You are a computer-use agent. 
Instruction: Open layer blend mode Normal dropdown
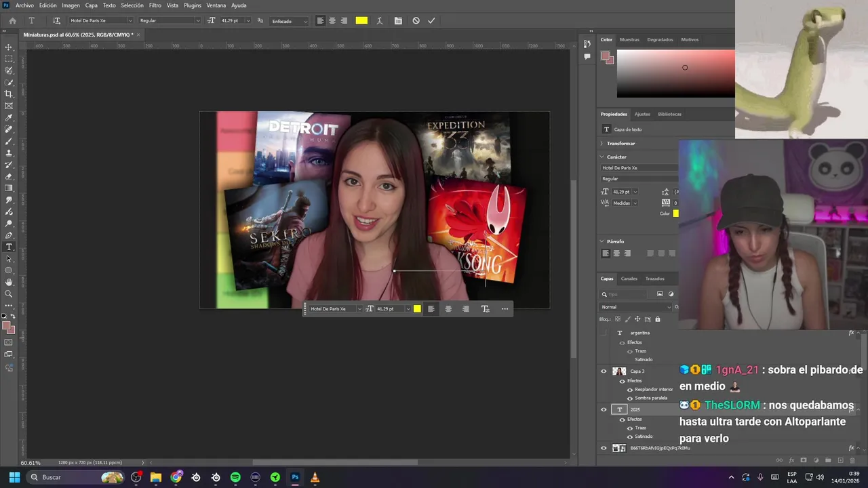pos(636,307)
